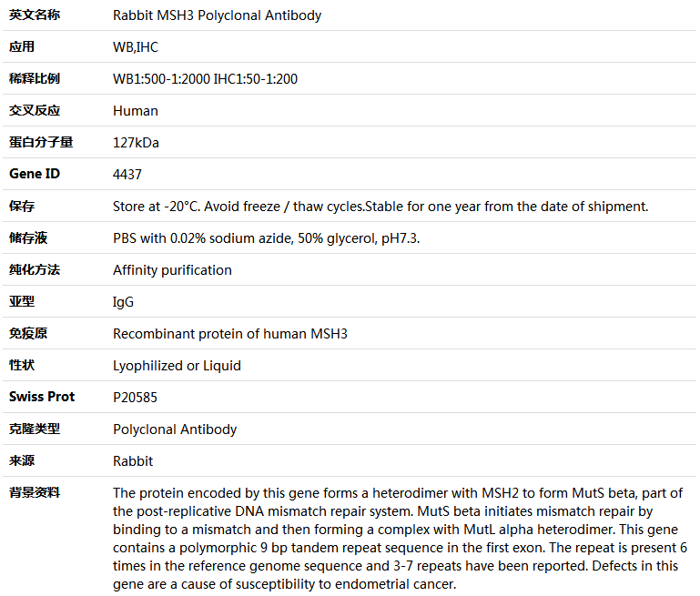Click the Swiss Prot ID P20585
The width and height of the screenshot is (700, 596).
(x=135, y=397)
